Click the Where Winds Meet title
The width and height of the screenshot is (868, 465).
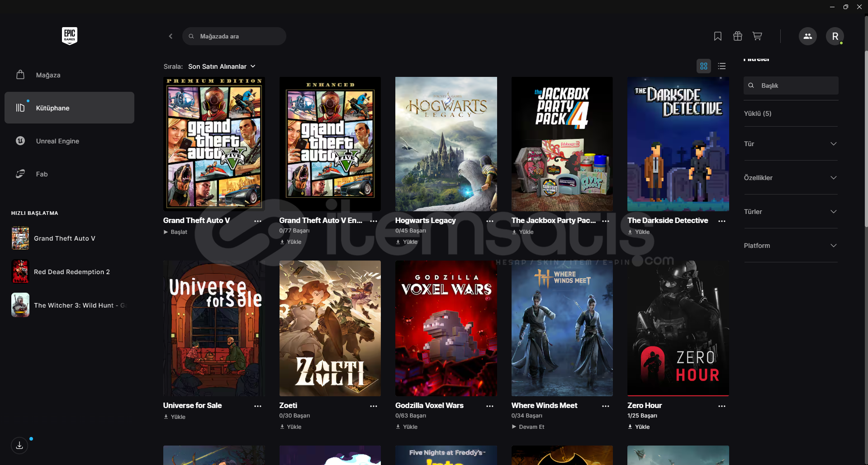[544, 406]
